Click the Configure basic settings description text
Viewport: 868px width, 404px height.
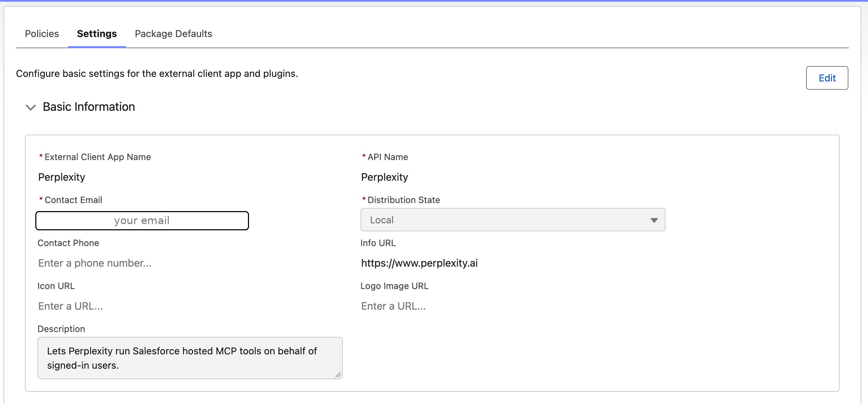157,74
